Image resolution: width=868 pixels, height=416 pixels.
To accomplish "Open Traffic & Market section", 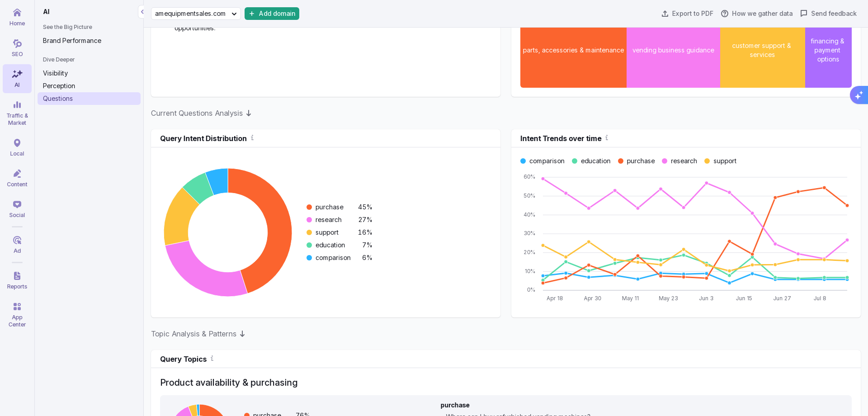I will pos(17,113).
